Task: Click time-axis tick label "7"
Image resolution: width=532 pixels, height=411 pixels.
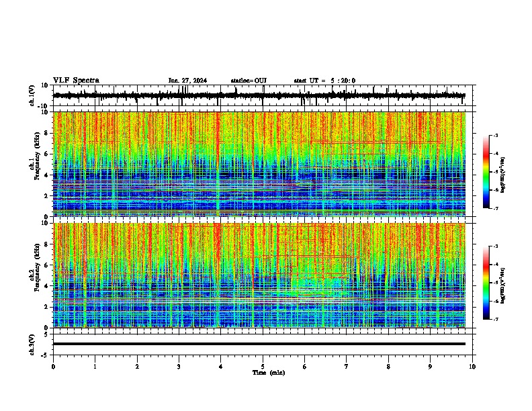Action: (347, 367)
